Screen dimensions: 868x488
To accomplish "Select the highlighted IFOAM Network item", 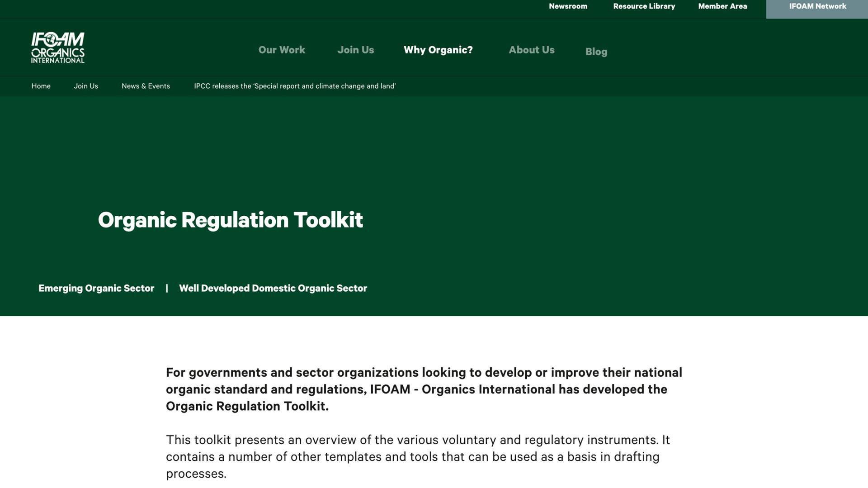I will tap(817, 6).
